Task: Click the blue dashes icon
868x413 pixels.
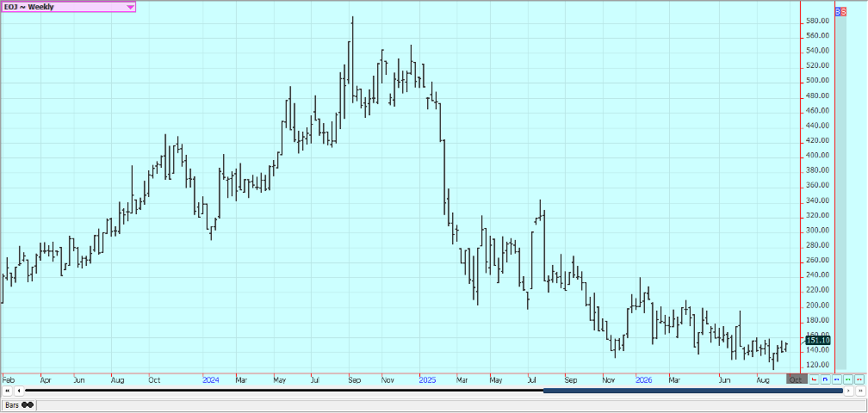Action: click(836, 379)
